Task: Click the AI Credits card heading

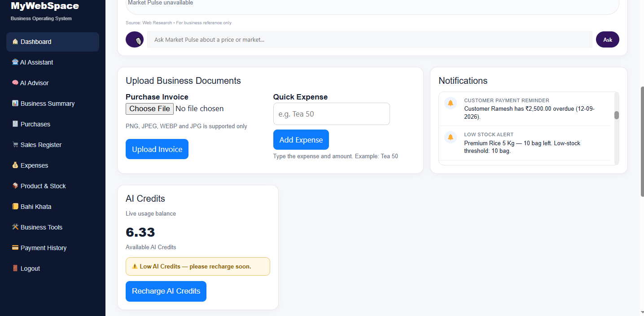Action: [x=145, y=199]
